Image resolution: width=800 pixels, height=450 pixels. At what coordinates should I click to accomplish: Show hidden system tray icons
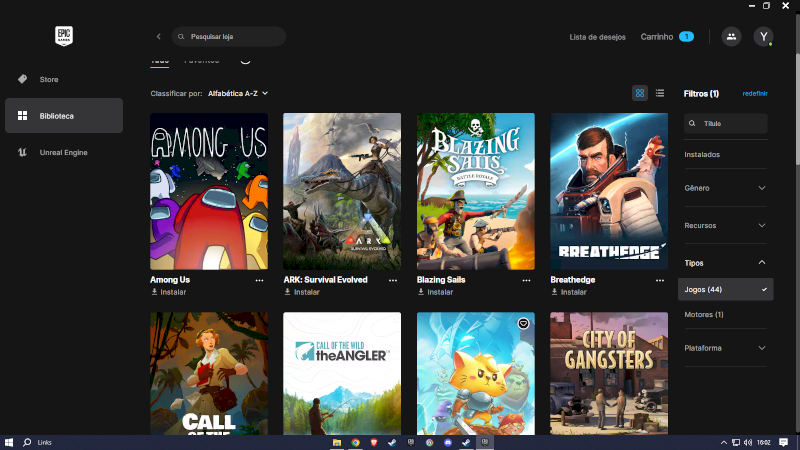[723, 442]
